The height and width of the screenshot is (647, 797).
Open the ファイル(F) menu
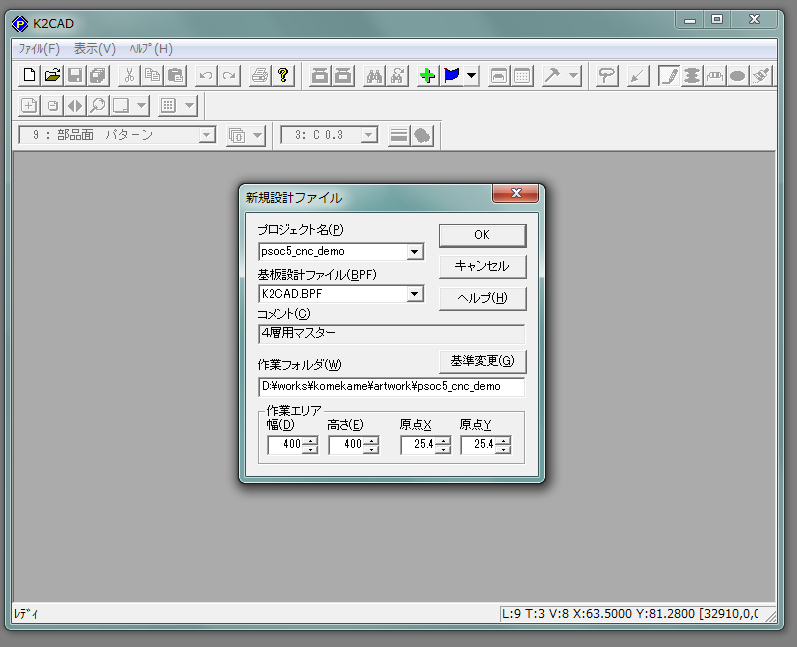(39, 49)
